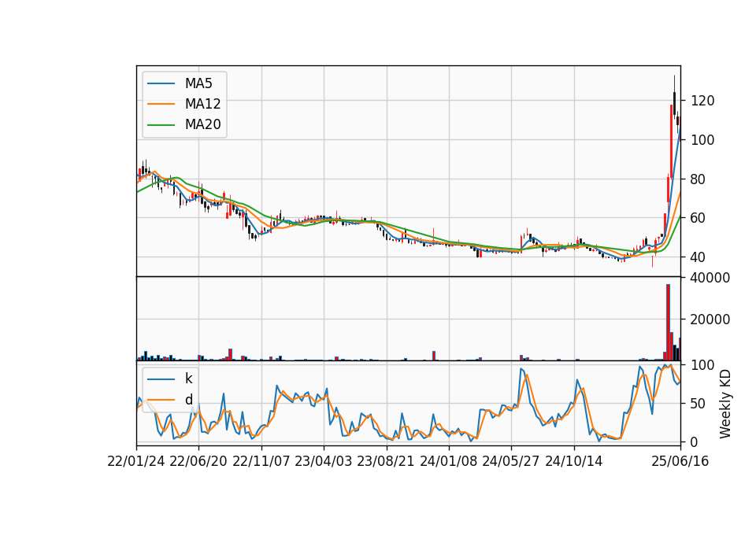This screenshot has height=543, width=756.
Task: Click the 22/11/07 date tick label
Action: 261,461
